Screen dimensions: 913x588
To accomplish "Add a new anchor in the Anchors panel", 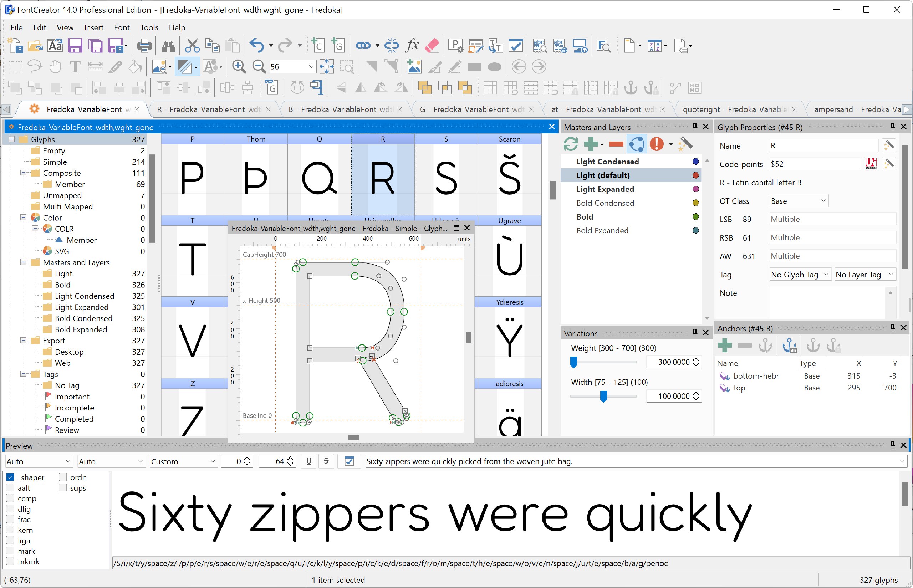I will pos(724,345).
